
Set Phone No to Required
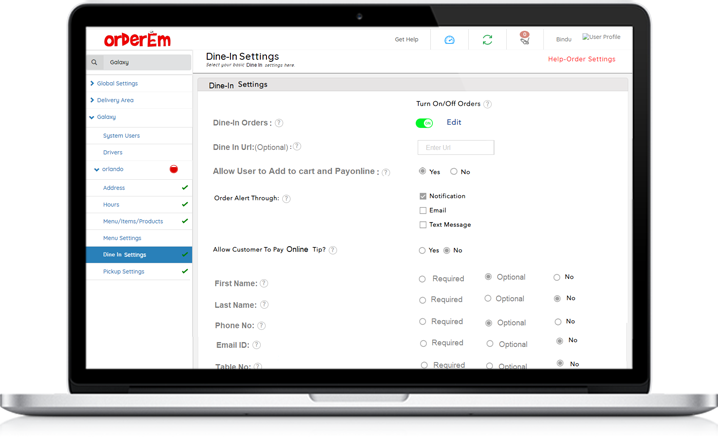coord(422,322)
